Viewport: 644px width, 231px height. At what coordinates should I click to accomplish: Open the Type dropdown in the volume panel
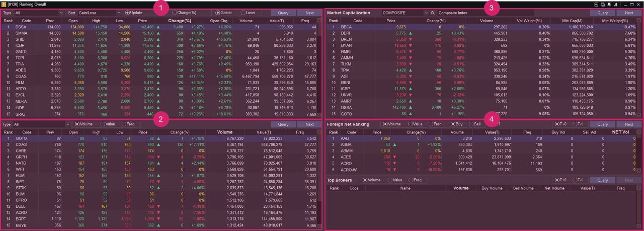point(67,124)
